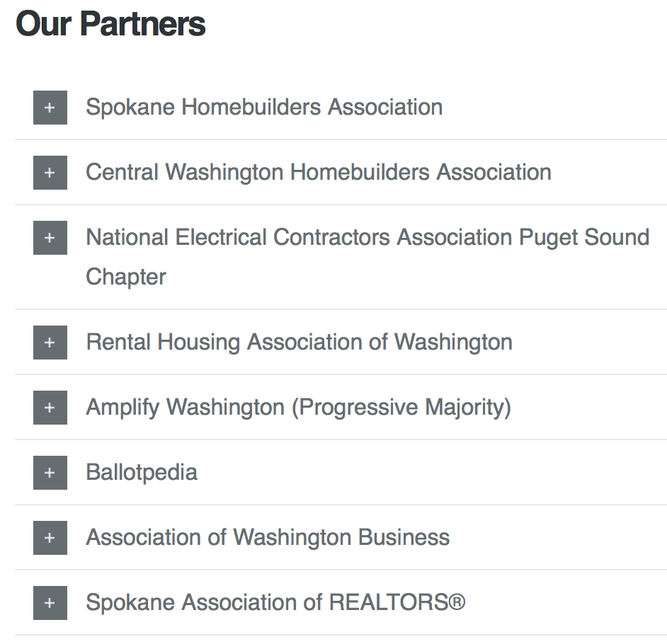Image resolution: width=667 pixels, height=644 pixels.
Task: Click plus icon beside Central Washington Homebuilders
Action: [x=50, y=173]
